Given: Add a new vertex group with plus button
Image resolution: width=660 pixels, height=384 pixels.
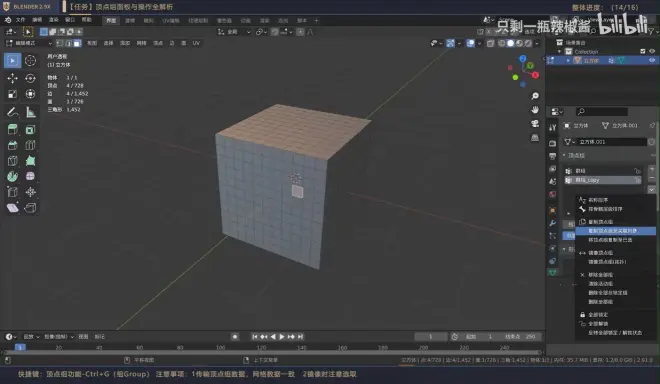Looking at the screenshot, I should coord(652,169).
